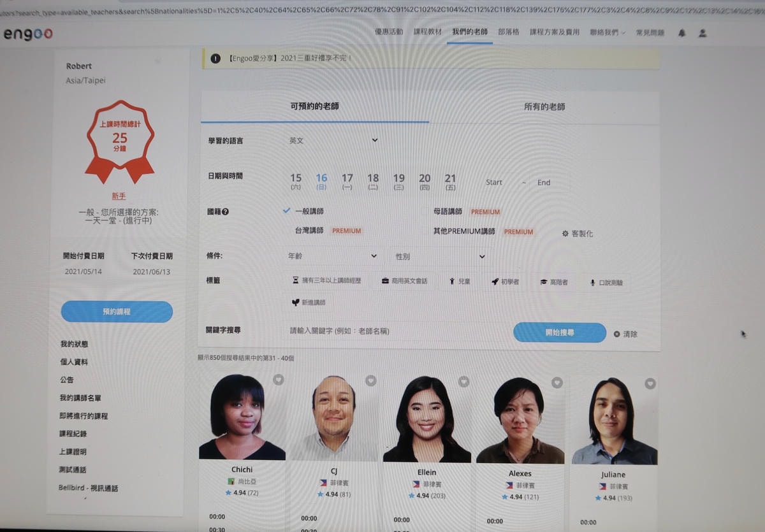Enable the 母語講師 premium option

(447, 212)
